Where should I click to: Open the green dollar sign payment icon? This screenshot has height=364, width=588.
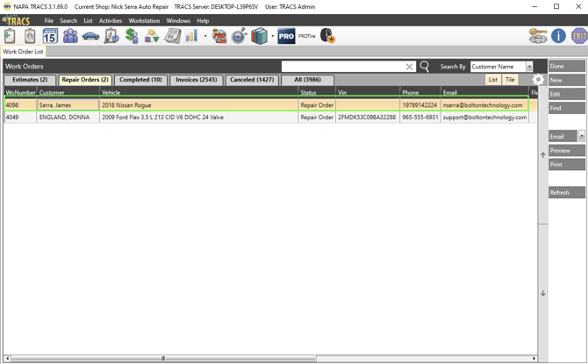pyautogui.click(x=132, y=36)
